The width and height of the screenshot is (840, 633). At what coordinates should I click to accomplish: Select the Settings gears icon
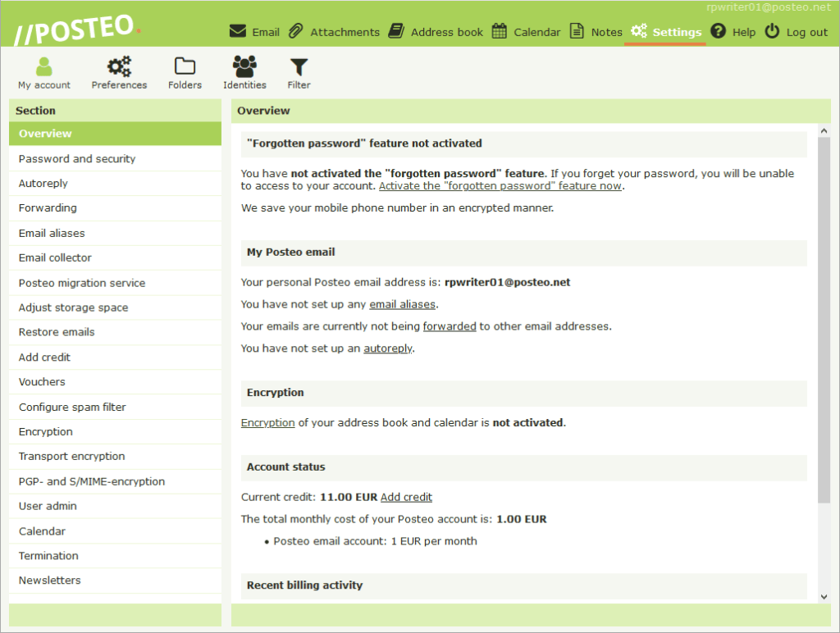638,30
